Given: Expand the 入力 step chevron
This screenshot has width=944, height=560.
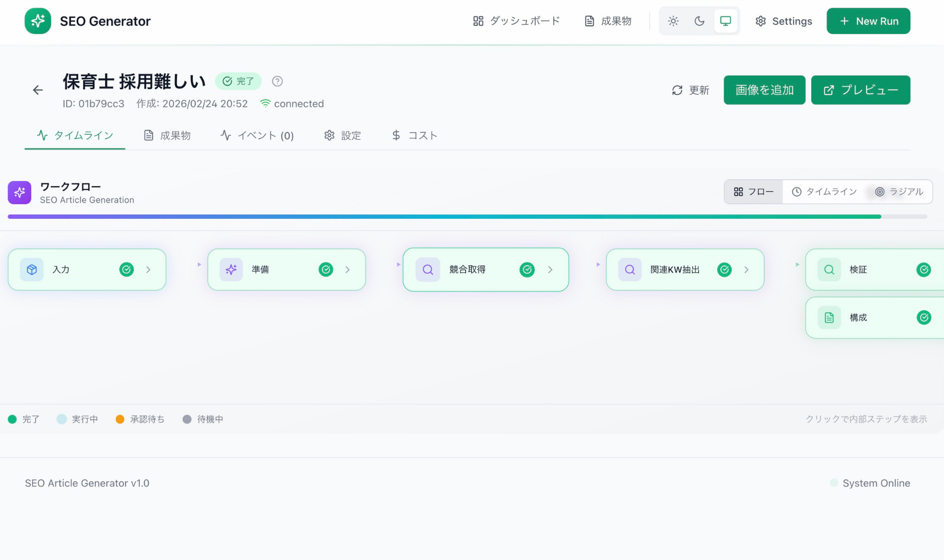Looking at the screenshot, I should coord(148,270).
